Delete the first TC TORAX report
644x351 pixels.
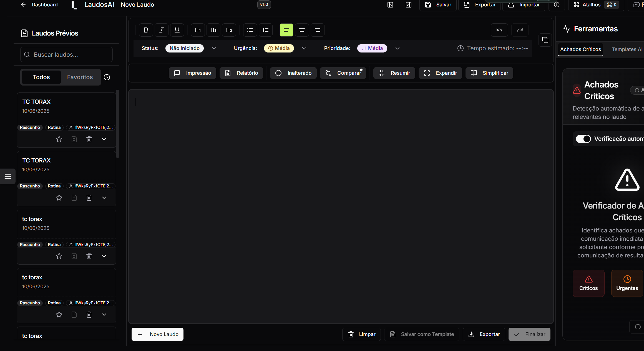(89, 139)
